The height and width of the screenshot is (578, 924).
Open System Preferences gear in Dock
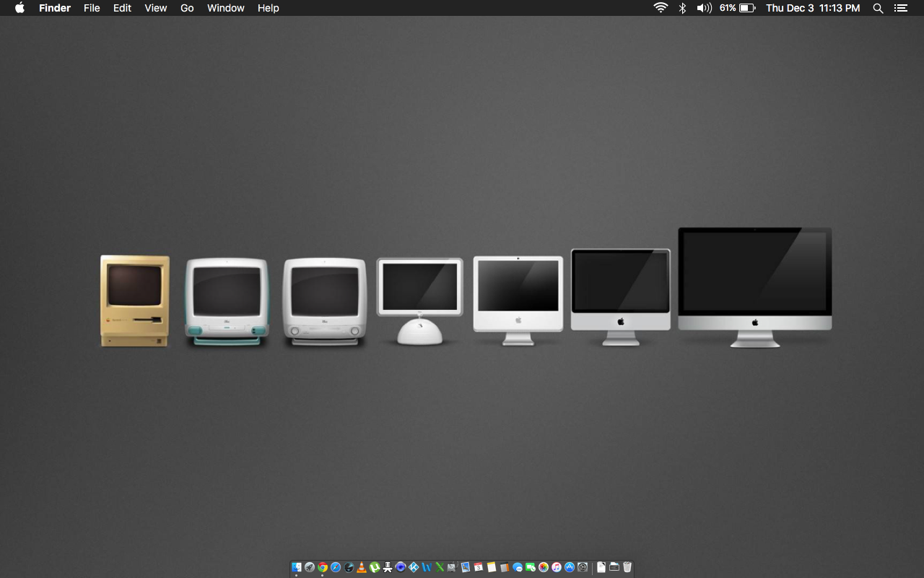(x=583, y=567)
